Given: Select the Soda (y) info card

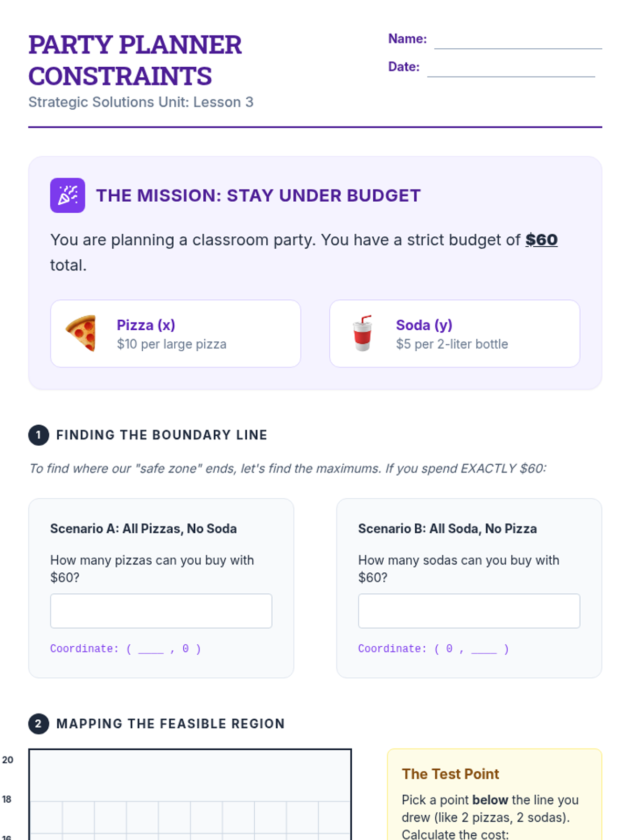Looking at the screenshot, I should (455, 333).
